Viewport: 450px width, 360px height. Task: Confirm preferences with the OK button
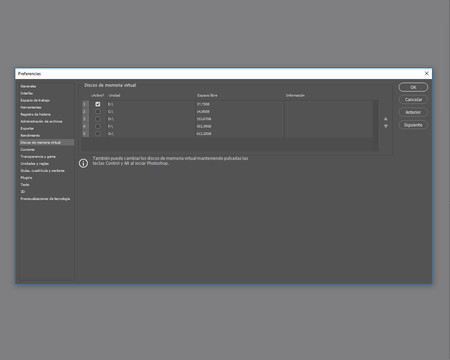[x=413, y=87]
